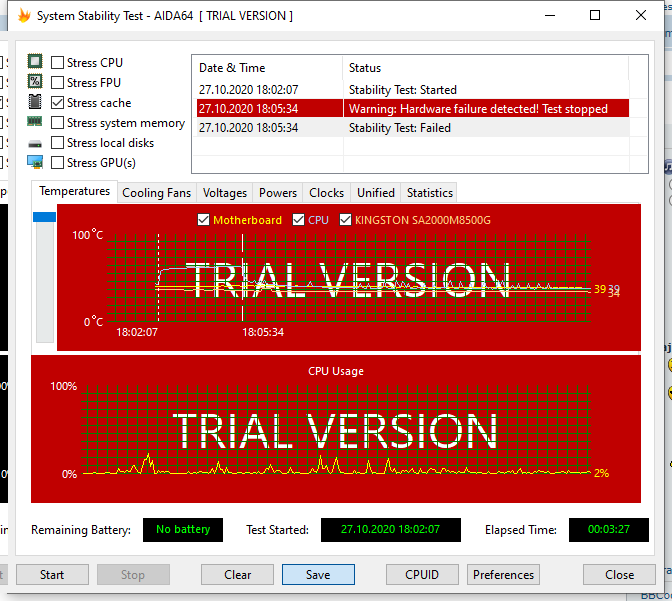Viewport: 672px width, 601px height.
Task: Click the Save button
Action: coord(318,574)
